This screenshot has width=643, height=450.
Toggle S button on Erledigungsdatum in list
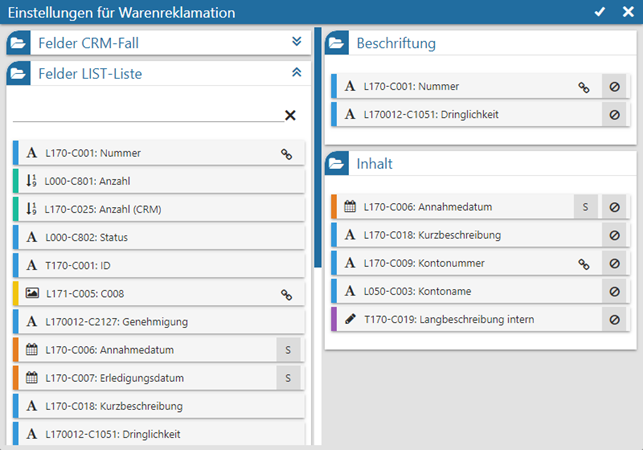[288, 378]
